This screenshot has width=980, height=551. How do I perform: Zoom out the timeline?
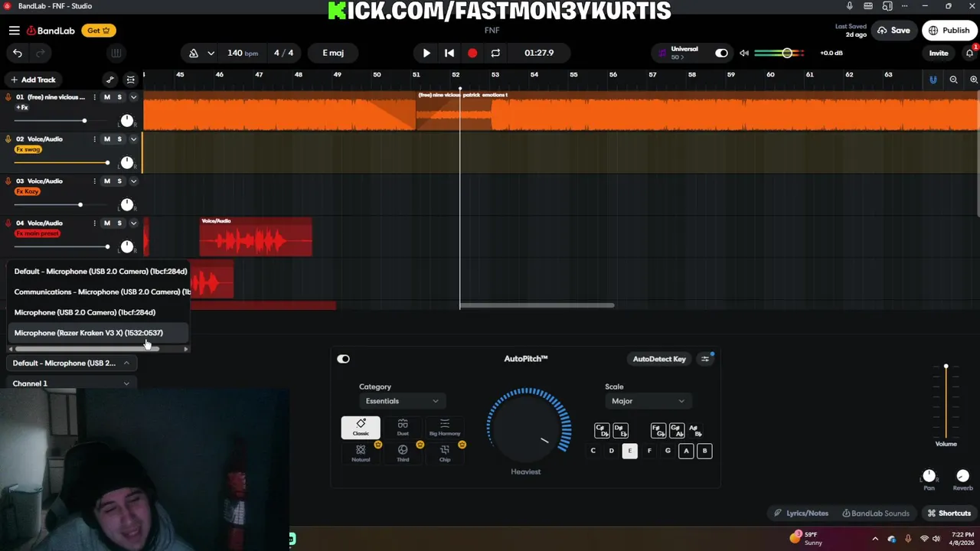pyautogui.click(x=953, y=80)
